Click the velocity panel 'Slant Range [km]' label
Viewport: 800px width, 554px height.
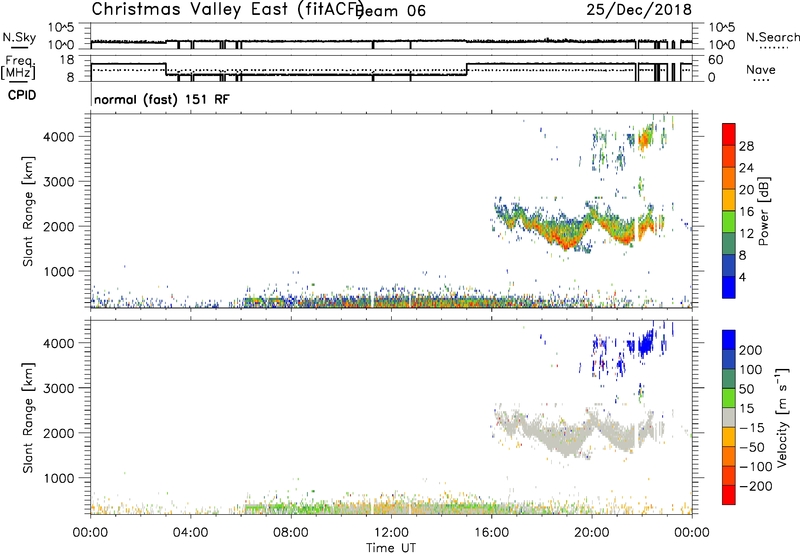pyautogui.click(x=28, y=418)
